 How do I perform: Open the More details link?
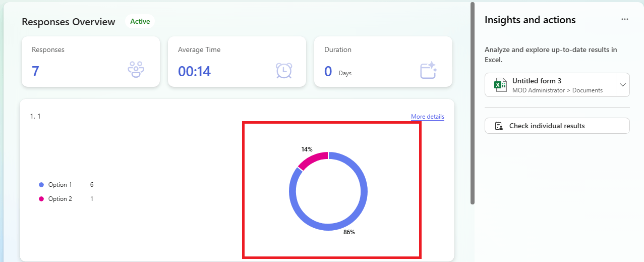[428, 117]
